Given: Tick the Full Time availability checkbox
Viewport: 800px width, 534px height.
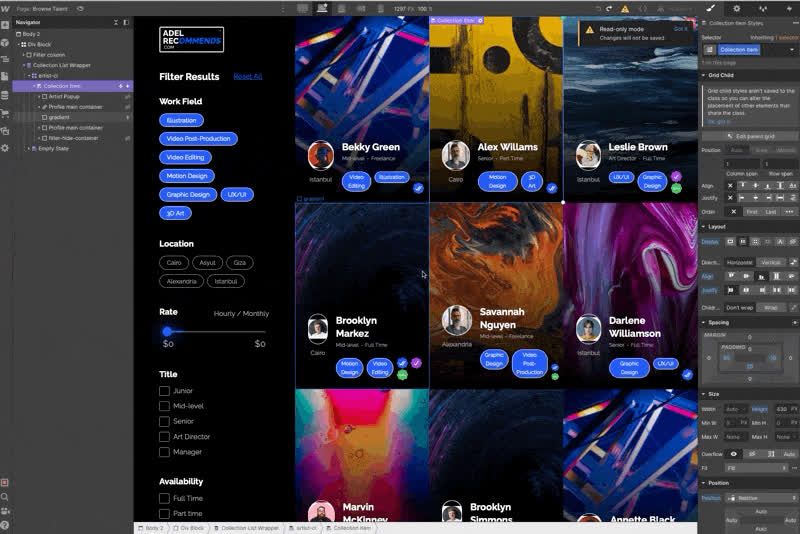Looking at the screenshot, I should tap(165, 498).
